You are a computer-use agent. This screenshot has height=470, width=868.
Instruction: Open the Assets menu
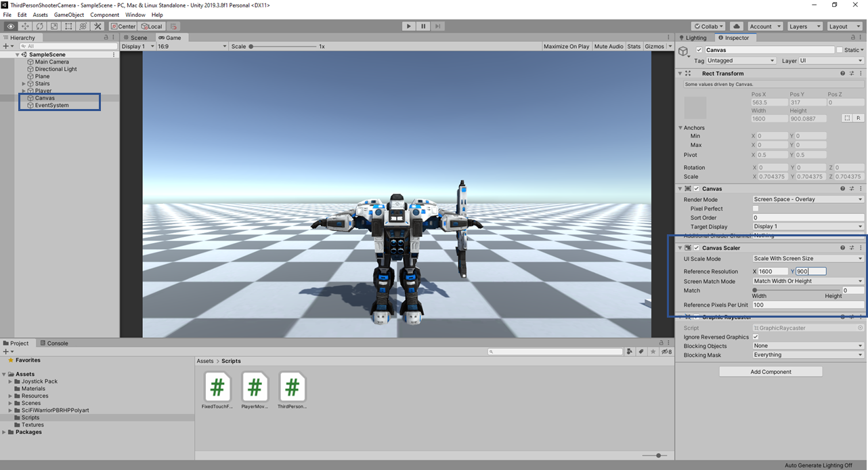coord(41,15)
